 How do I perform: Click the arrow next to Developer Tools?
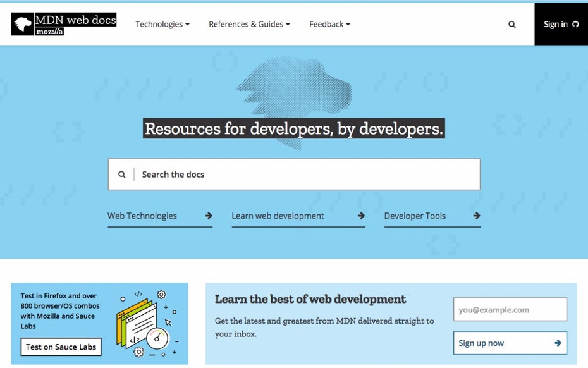pos(476,216)
